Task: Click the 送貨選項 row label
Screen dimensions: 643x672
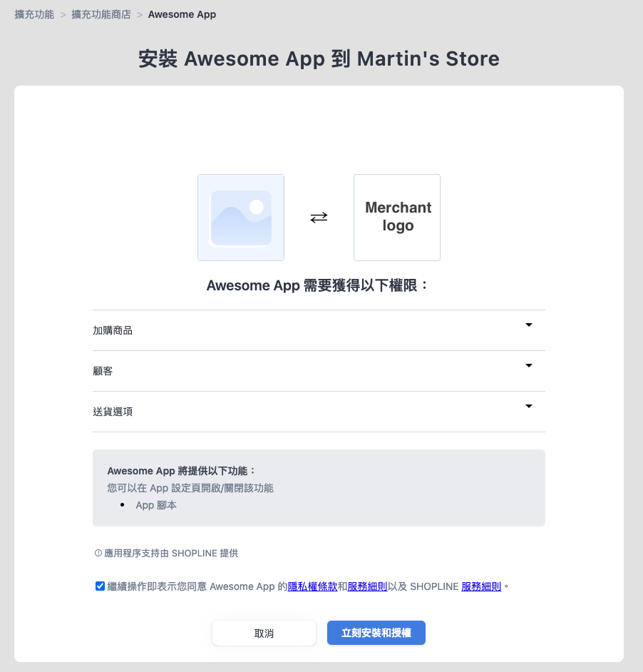Action: coord(113,412)
